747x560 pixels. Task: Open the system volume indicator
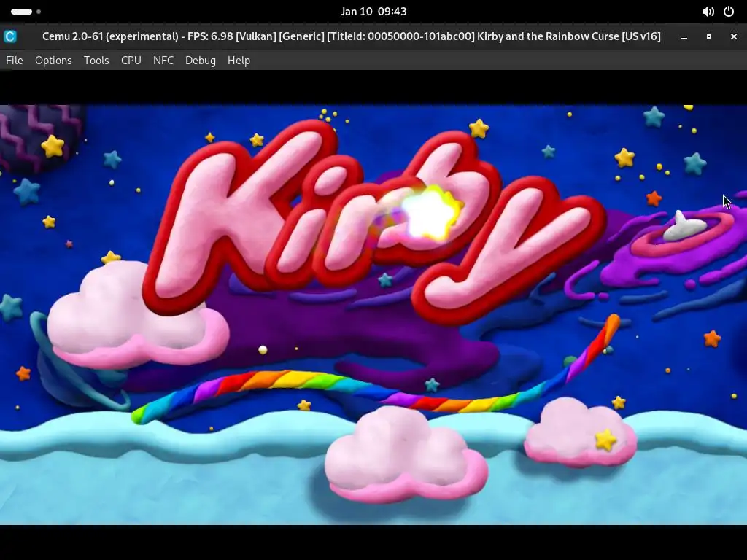(708, 12)
